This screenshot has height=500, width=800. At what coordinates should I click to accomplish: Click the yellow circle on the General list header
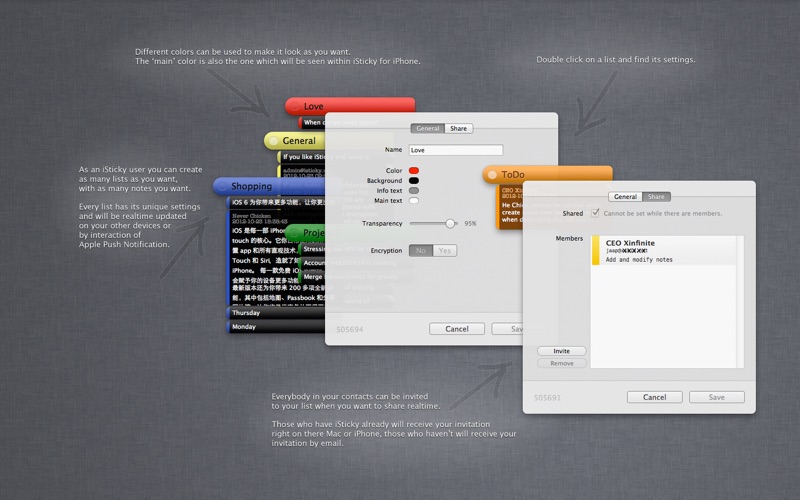click(273, 141)
